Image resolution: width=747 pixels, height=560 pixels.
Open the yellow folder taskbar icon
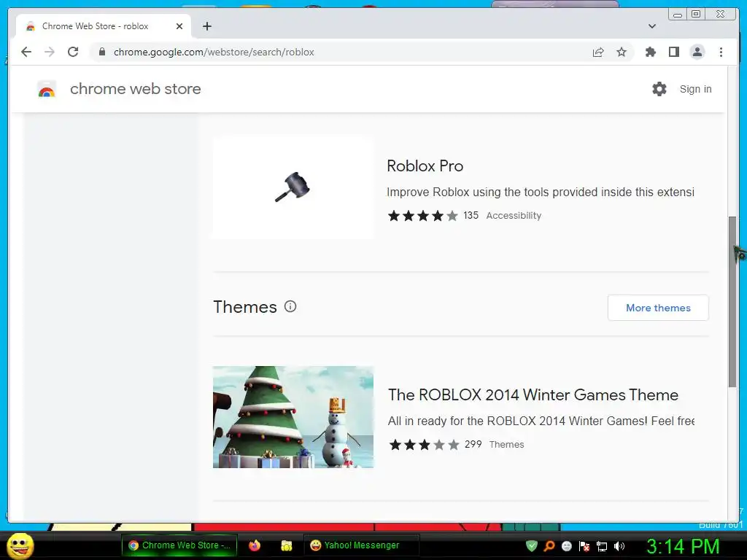(286, 545)
